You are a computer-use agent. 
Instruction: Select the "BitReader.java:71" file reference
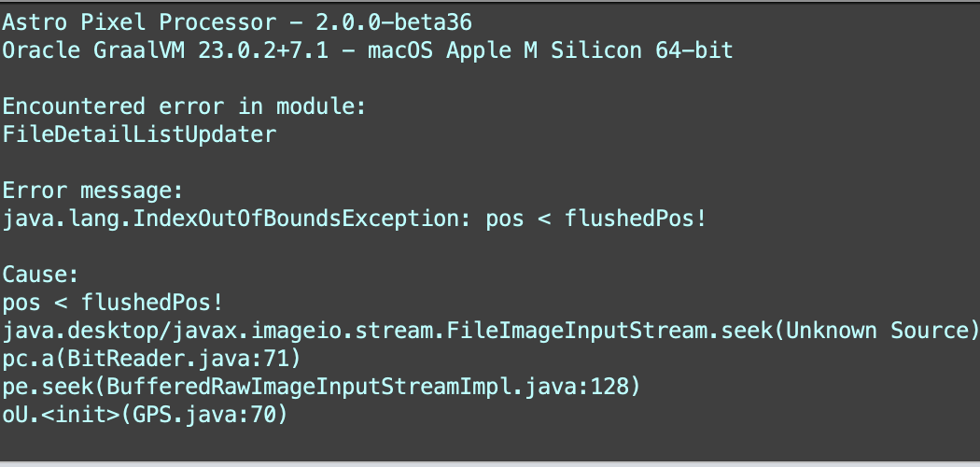pyautogui.click(x=177, y=360)
